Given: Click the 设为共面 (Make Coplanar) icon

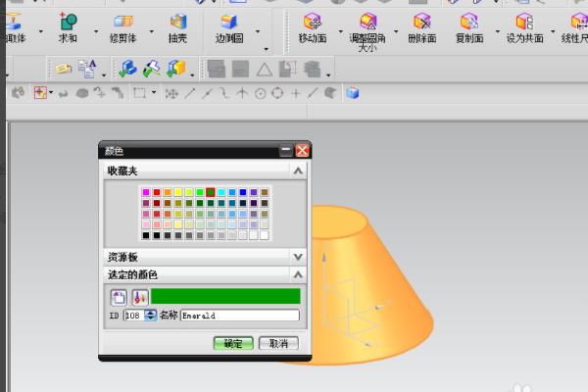Looking at the screenshot, I should point(524,22).
